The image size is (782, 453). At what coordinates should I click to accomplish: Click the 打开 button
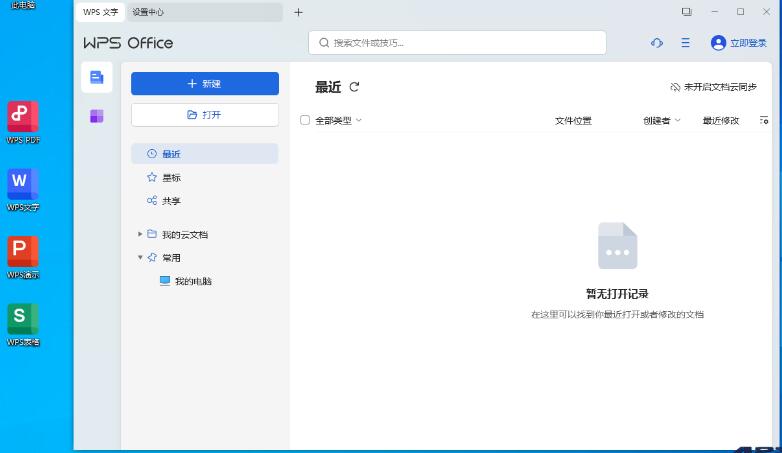coord(205,115)
